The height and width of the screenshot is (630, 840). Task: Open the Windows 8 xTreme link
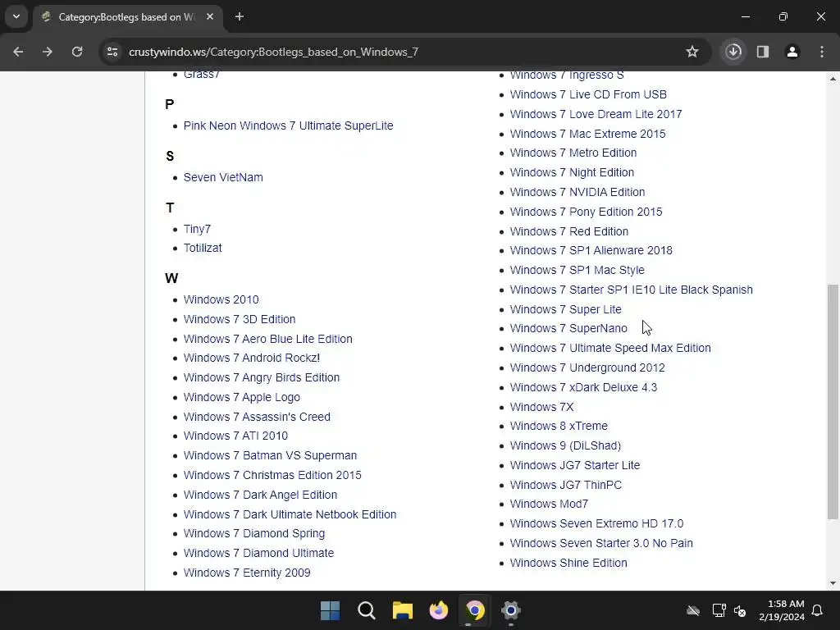[559, 426]
